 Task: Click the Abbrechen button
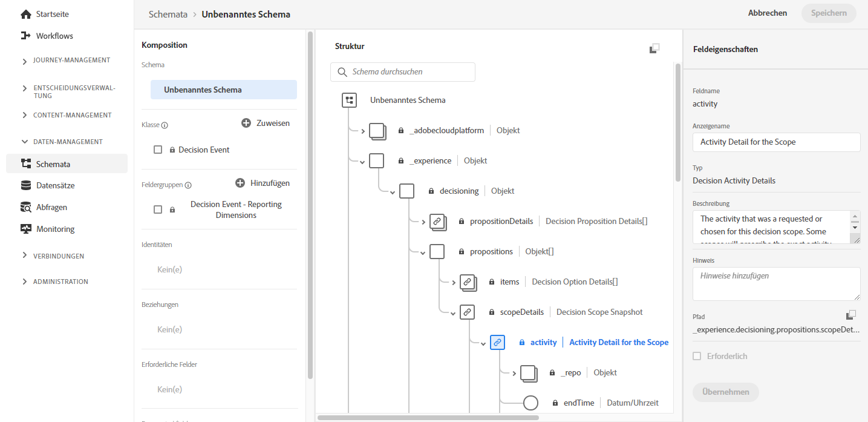click(x=768, y=13)
